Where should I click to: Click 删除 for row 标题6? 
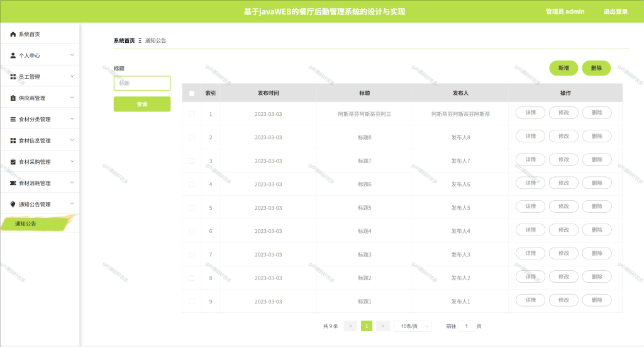tap(597, 183)
